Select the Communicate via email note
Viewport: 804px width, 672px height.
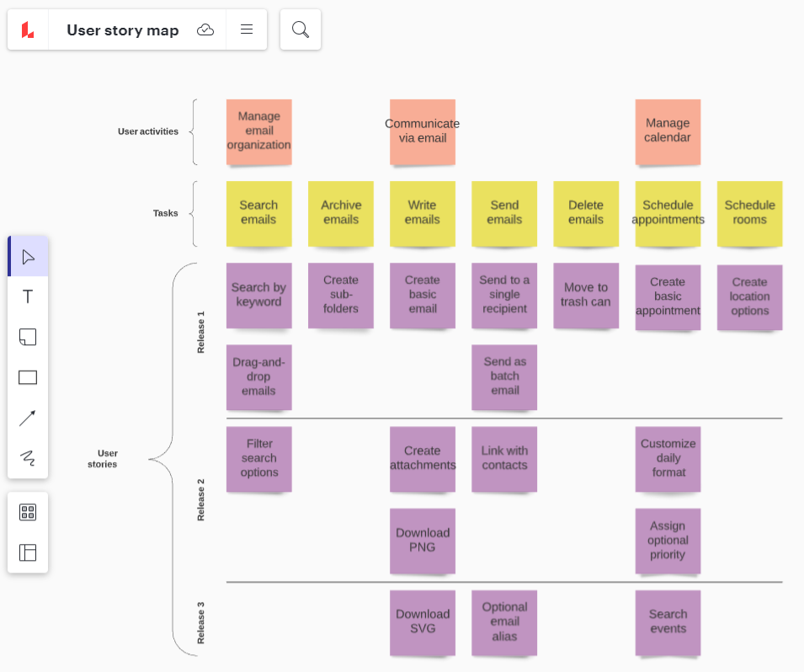click(423, 132)
